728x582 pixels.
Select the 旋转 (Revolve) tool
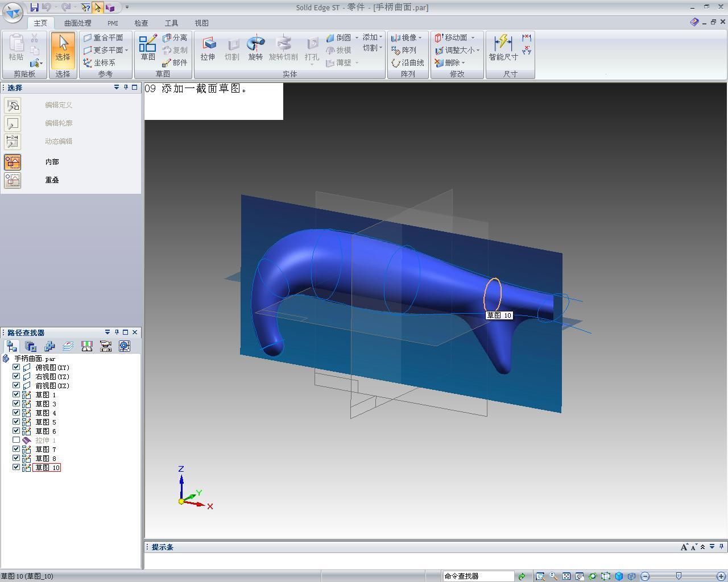255,48
